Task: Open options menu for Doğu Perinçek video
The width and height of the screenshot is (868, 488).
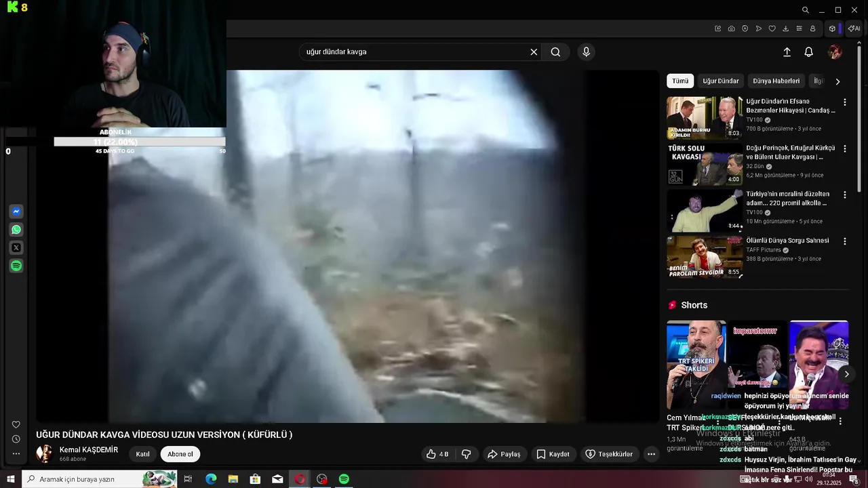Action: (x=845, y=148)
